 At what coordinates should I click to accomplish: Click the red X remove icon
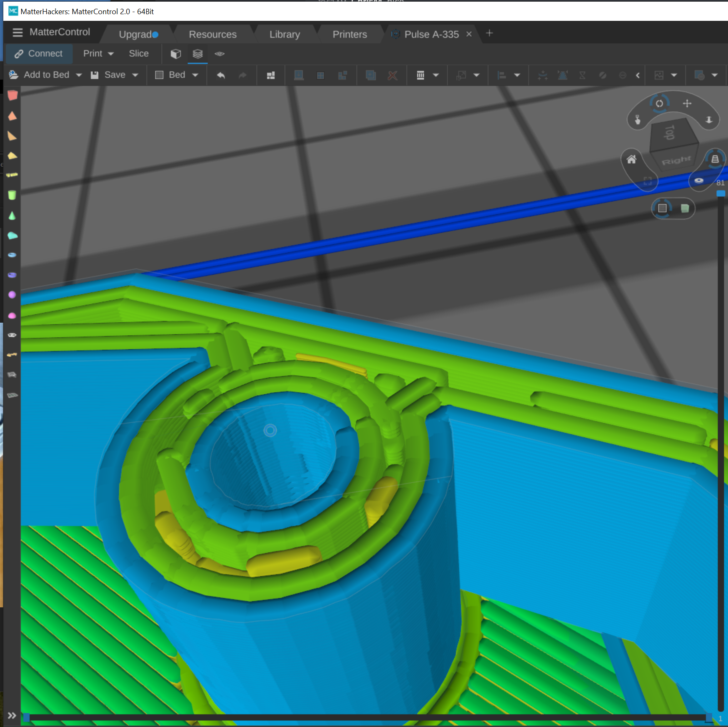tap(393, 75)
